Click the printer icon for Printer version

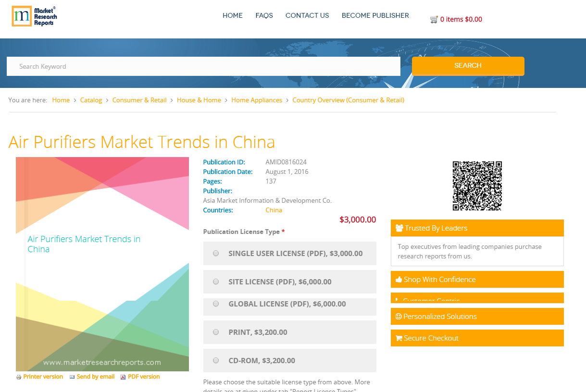(18, 377)
